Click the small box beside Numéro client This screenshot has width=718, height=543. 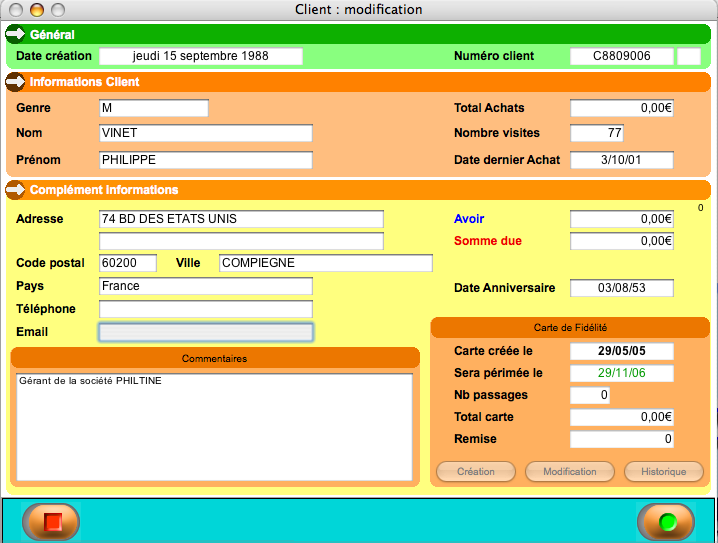click(689, 56)
